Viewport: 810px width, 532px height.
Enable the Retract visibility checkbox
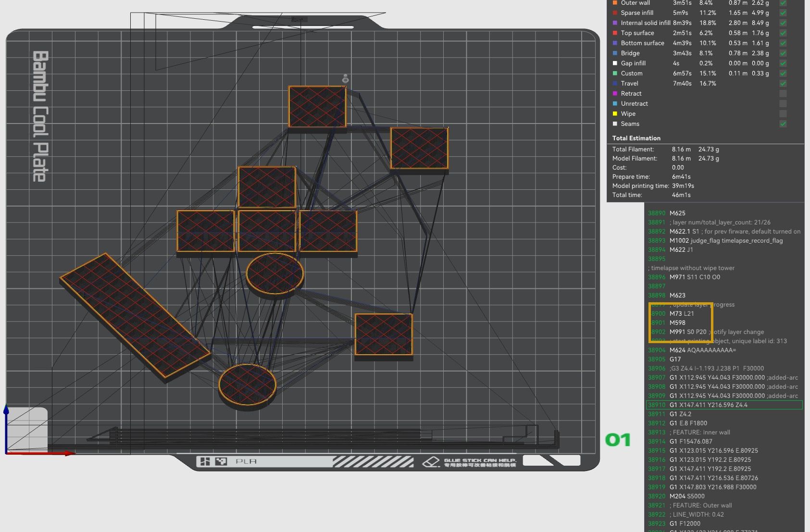[783, 94]
